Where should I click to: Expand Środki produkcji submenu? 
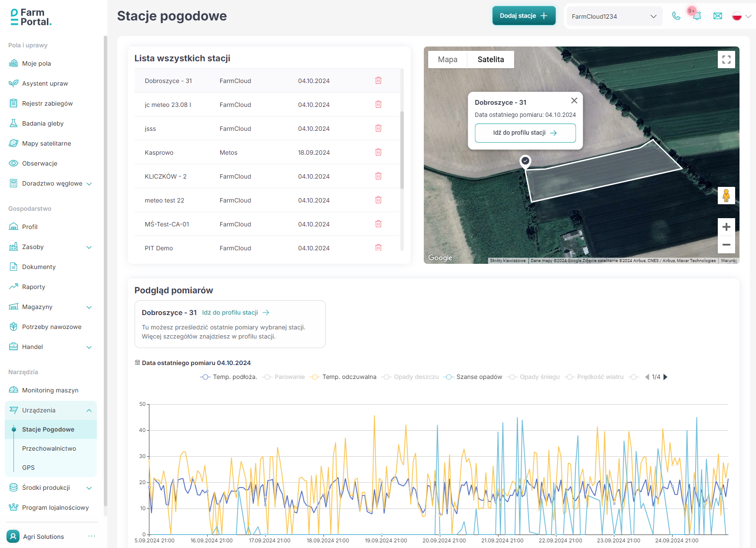point(89,488)
